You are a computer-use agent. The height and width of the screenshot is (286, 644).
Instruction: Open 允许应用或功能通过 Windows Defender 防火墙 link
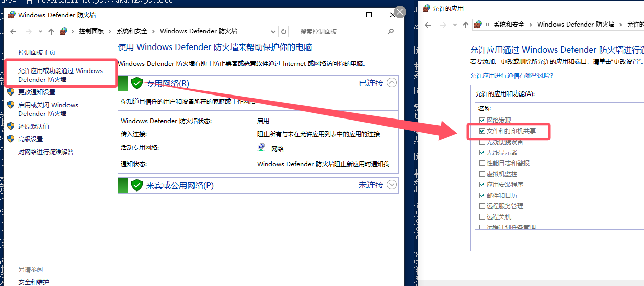(60, 75)
